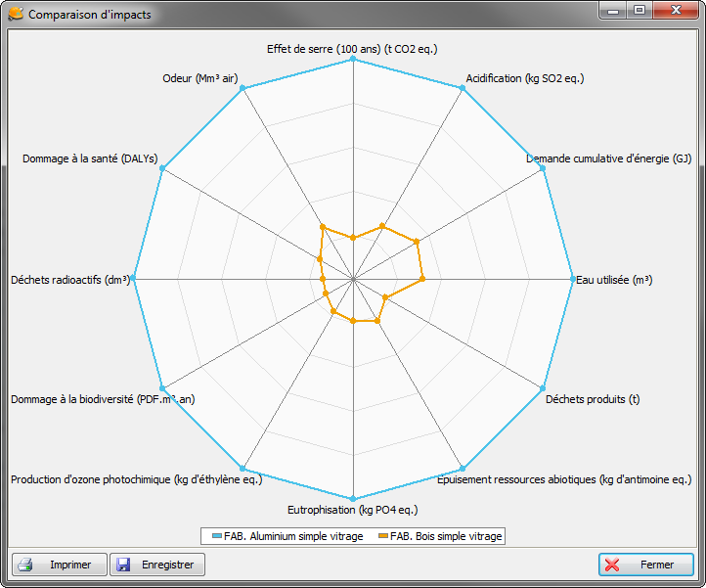This screenshot has width=706, height=588.
Task: Click the Imprimer button label
Action: 70,565
